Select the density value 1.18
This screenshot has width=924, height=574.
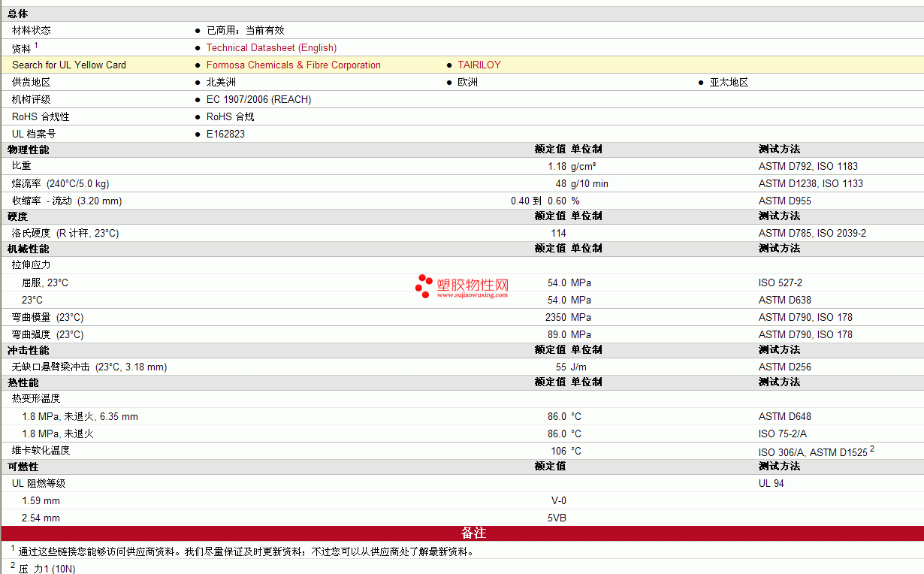click(557, 166)
